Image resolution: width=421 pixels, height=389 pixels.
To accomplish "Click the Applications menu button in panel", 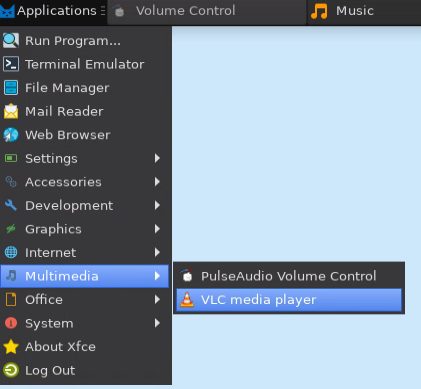I will click(x=53, y=11).
